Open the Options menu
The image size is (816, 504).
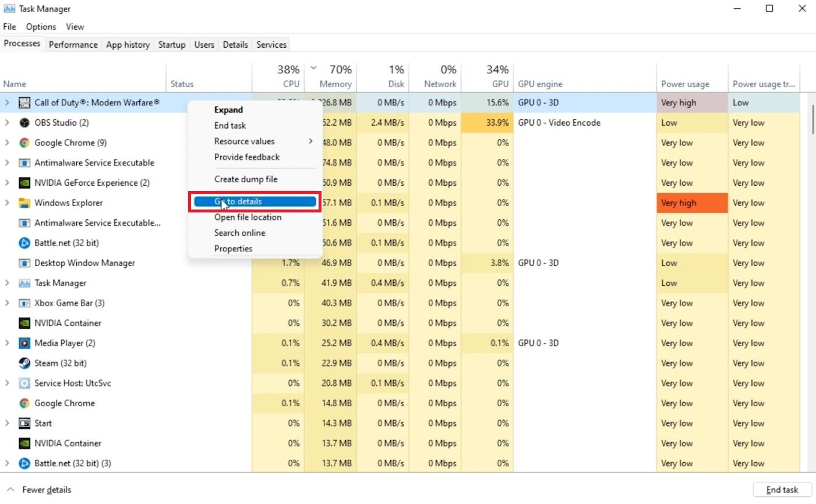[x=41, y=27]
